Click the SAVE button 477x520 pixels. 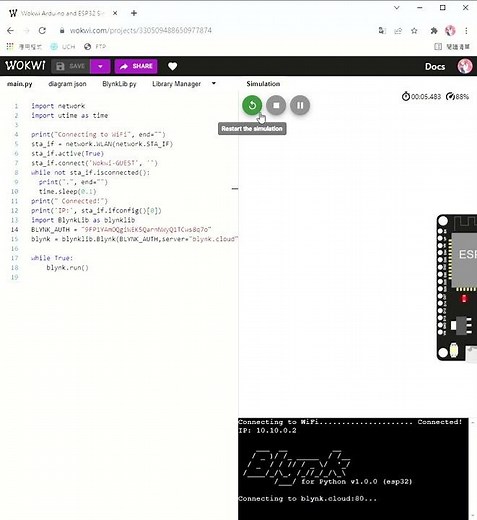pos(71,66)
